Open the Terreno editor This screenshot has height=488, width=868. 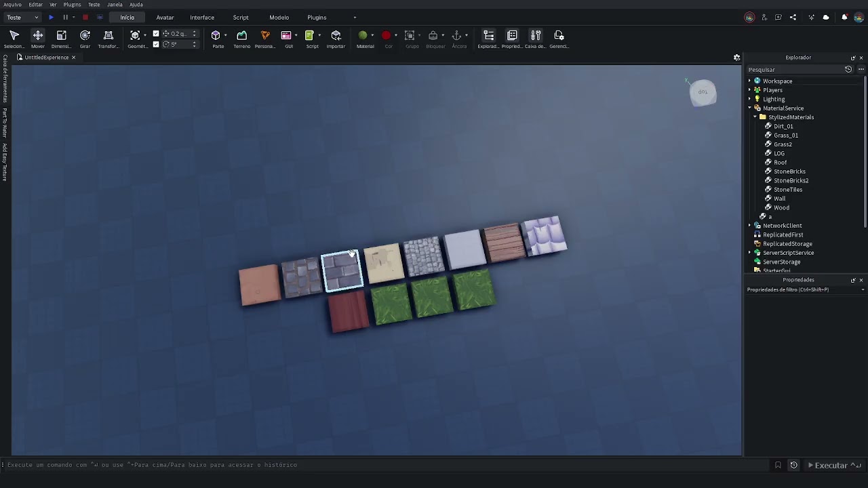242,39
